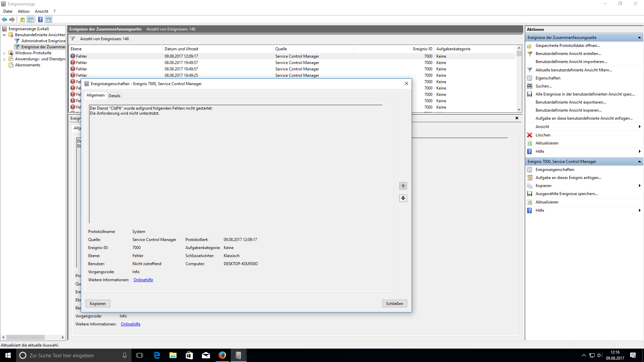This screenshot has height=362, width=644.
Task: Open Eigenschaften in the actions pane
Action: (x=548, y=78)
